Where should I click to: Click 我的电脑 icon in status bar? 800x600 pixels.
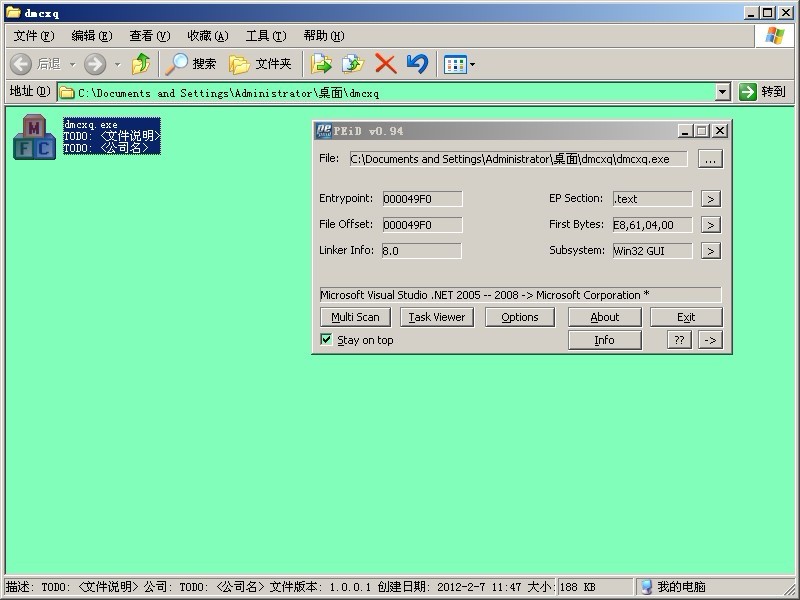(x=646, y=587)
